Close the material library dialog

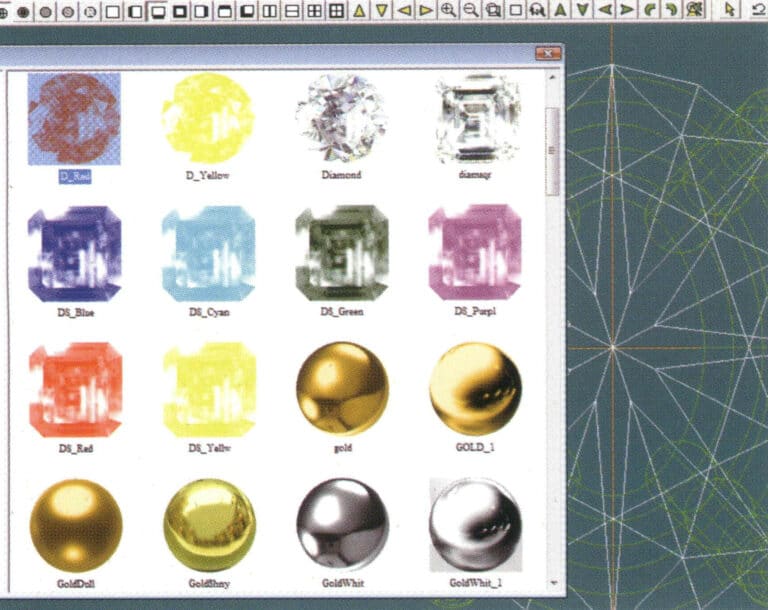pyautogui.click(x=548, y=53)
